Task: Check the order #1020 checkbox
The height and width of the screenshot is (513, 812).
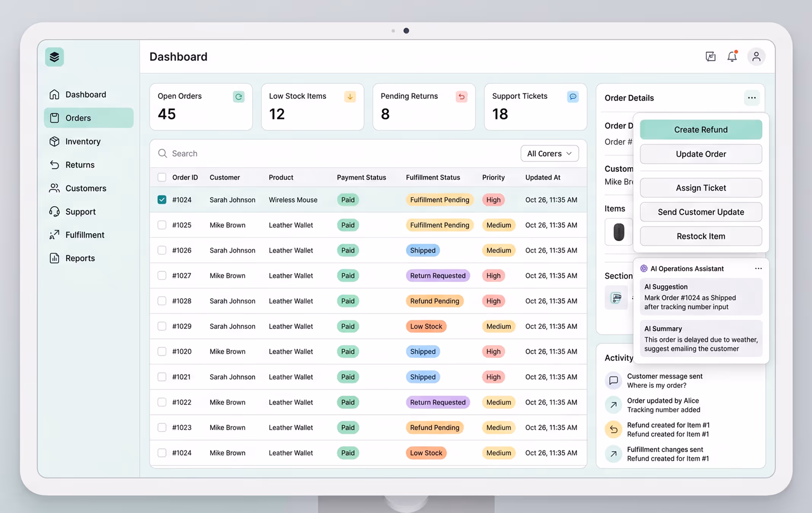Action: coord(162,351)
